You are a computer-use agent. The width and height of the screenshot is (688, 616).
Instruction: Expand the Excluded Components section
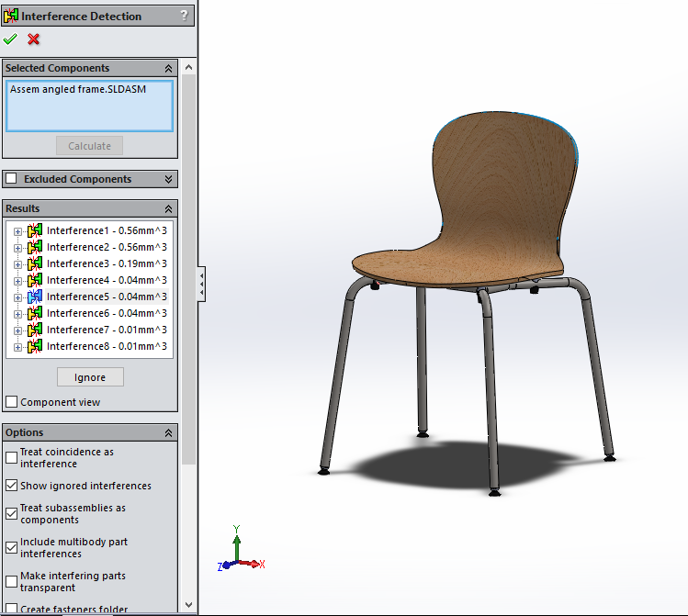tap(168, 179)
